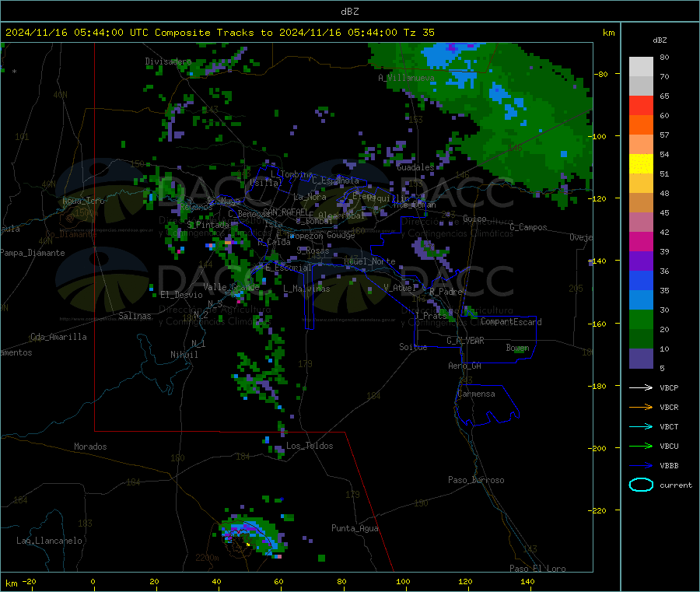Click the cyan 'current' ellipse legend icon
Viewport: 700px width, 592px height.
(x=641, y=485)
